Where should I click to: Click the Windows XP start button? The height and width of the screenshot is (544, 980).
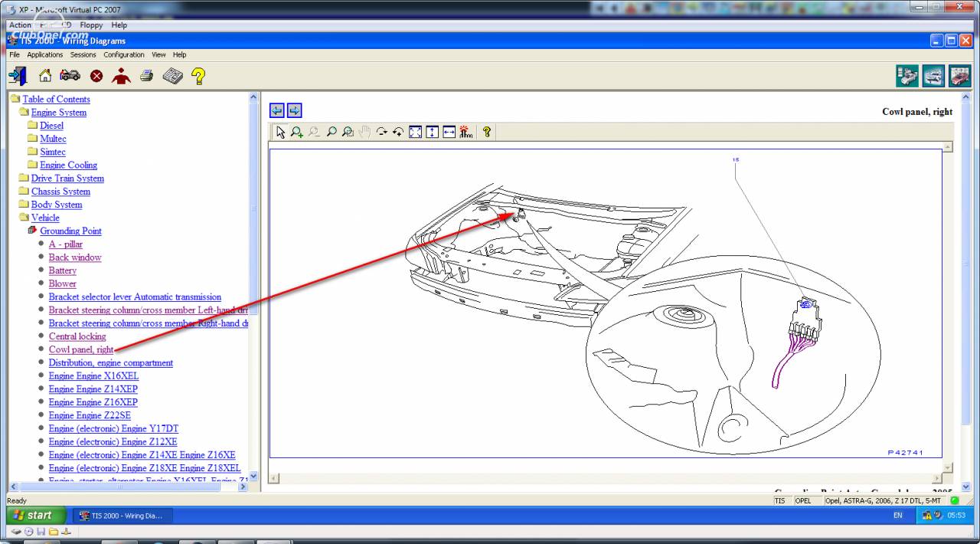[x=38, y=516]
